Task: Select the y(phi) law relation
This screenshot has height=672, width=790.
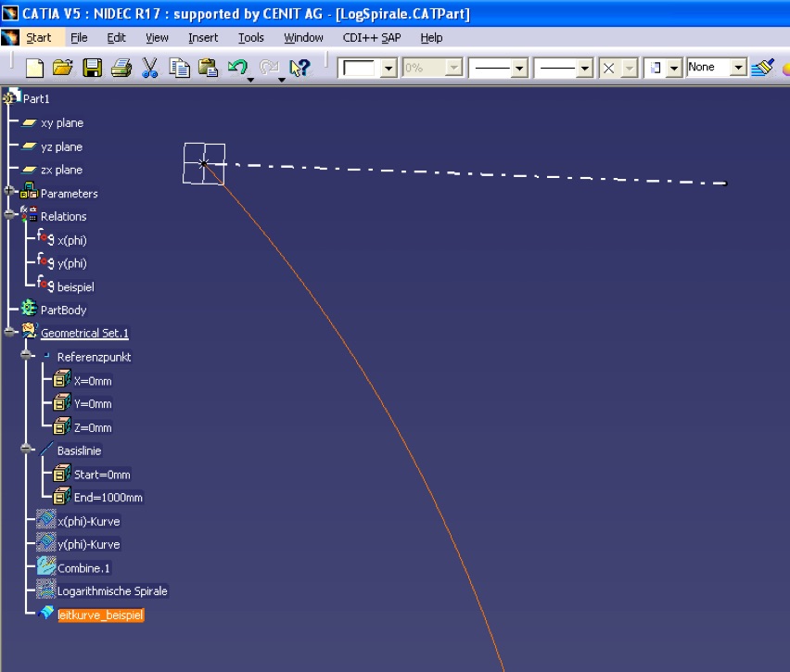Action: click(x=72, y=263)
